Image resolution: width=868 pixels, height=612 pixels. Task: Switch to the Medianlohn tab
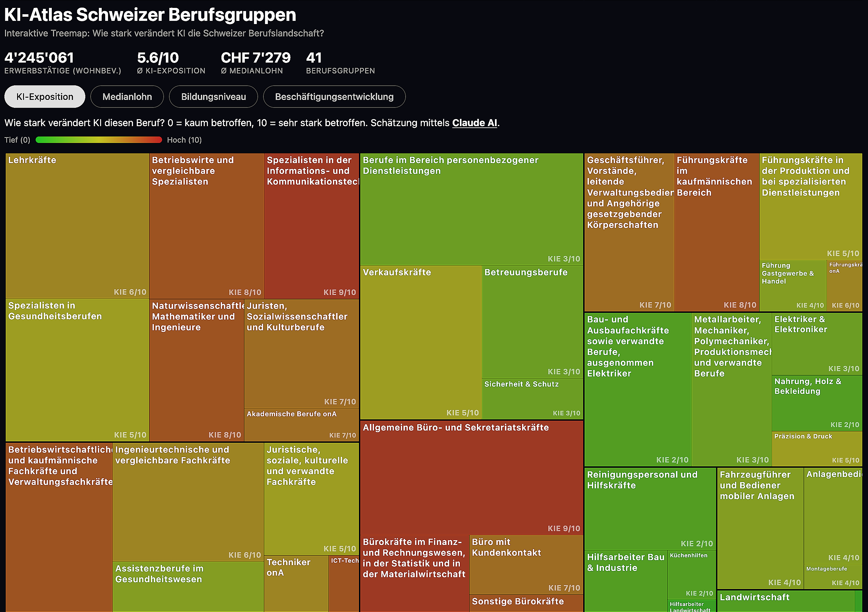(127, 97)
